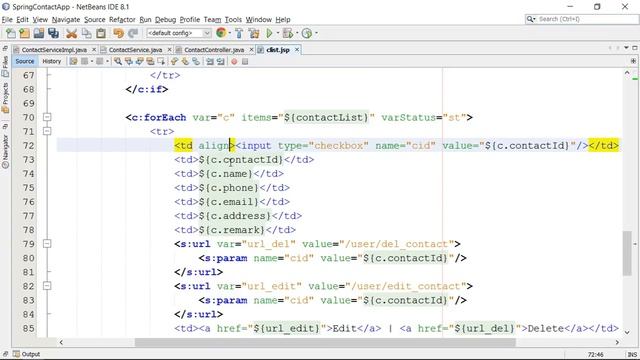Screen dimensions: 640x360
Task: Click the Paste clipboard icon
Action: coord(101,33)
